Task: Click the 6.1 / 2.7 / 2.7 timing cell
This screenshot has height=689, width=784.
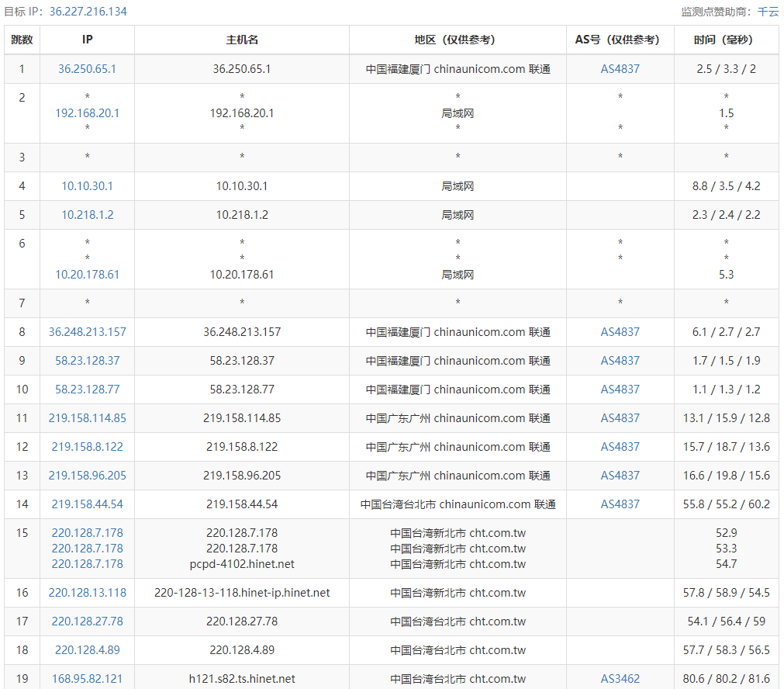Action: (x=727, y=332)
